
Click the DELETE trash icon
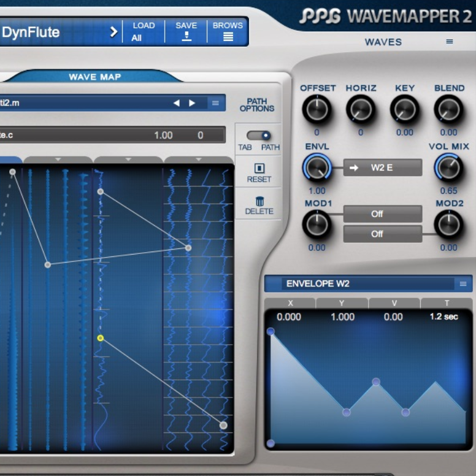click(259, 201)
